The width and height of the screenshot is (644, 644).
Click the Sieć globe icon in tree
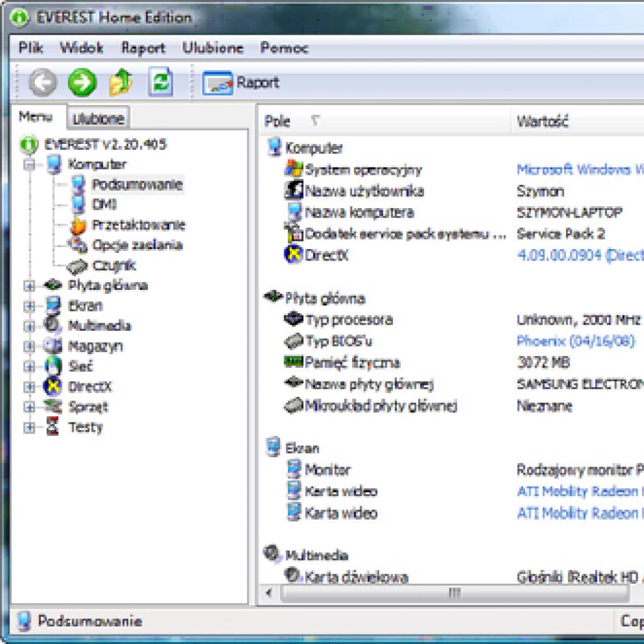click(x=53, y=366)
